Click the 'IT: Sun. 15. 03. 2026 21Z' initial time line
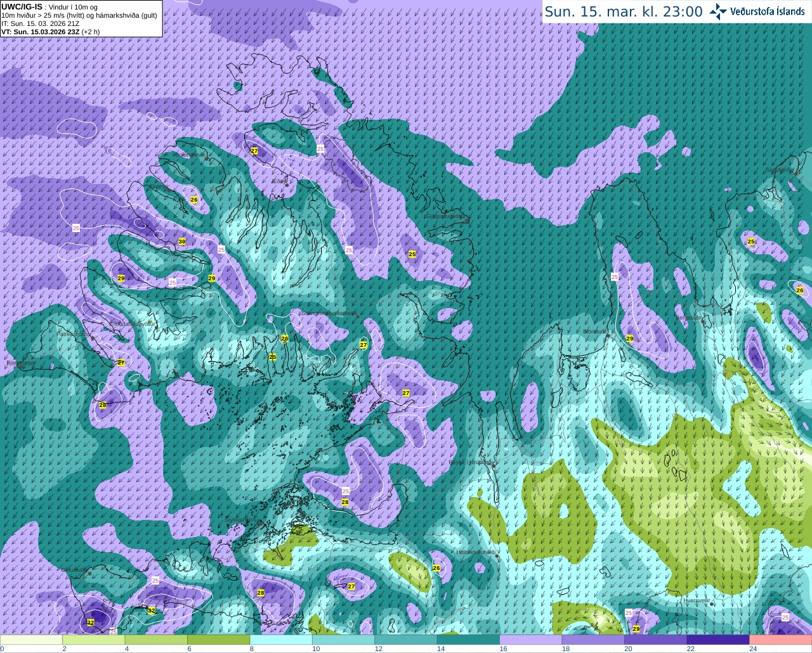This screenshot has width=812, height=653. (40, 23)
